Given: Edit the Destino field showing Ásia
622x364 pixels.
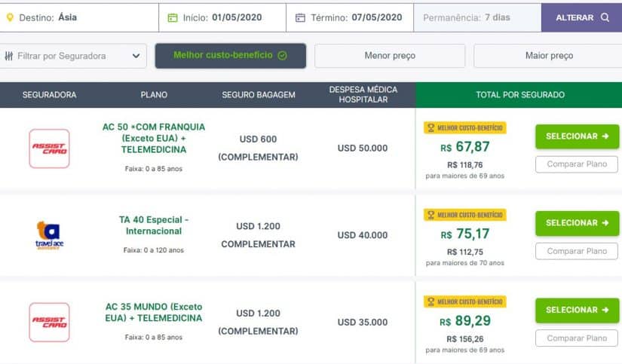Looking at the screenshot, I should click(x=79, y=17).
